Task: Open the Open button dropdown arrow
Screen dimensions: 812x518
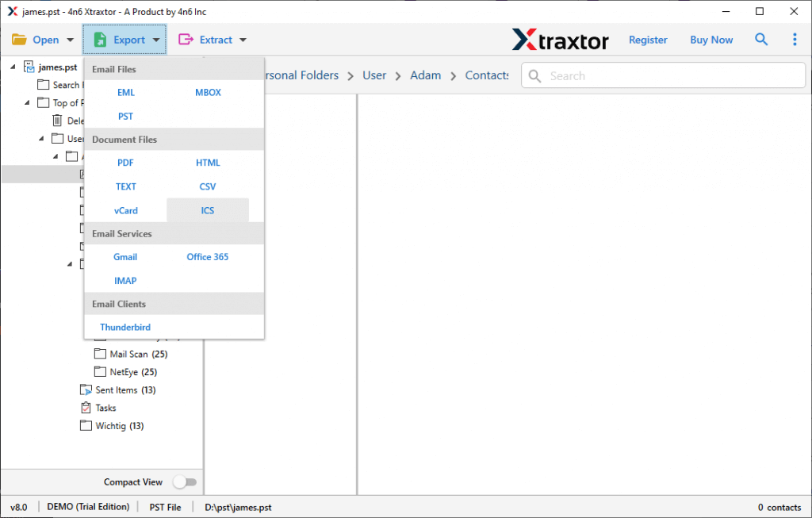Action: pos(70,39)
